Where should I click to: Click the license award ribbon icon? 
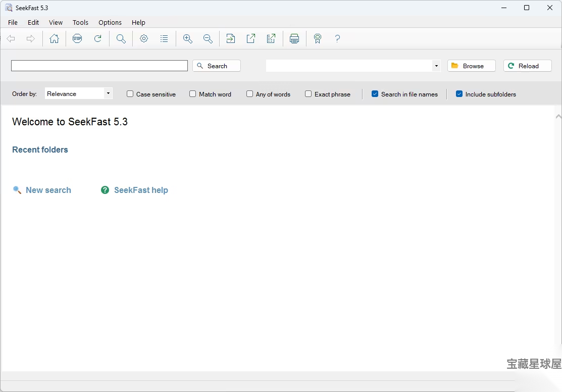318,38
